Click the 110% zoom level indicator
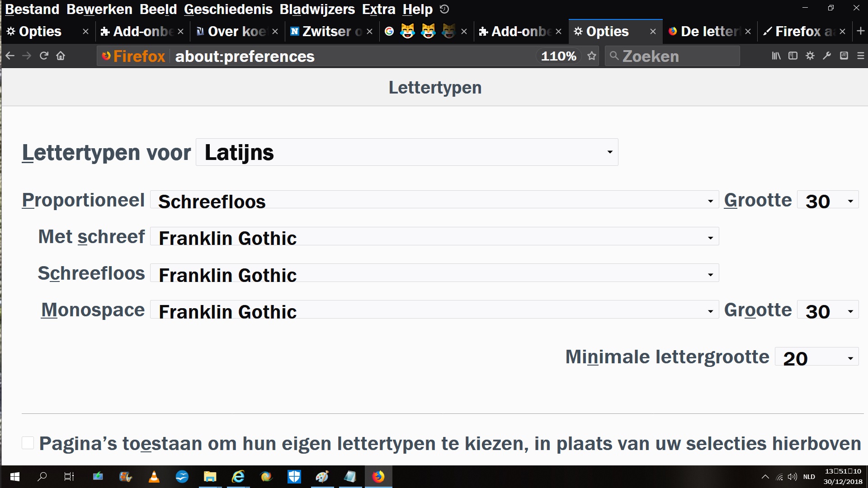Image resolution: width=868 pixels, height=488 pixels. (x=558, y=56)
